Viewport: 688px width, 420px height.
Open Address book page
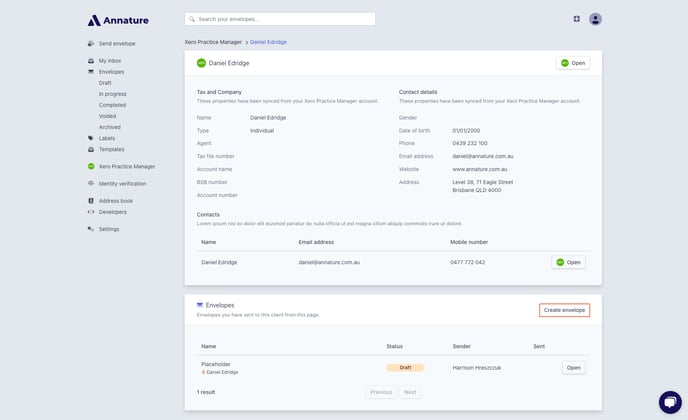[115, 201]
